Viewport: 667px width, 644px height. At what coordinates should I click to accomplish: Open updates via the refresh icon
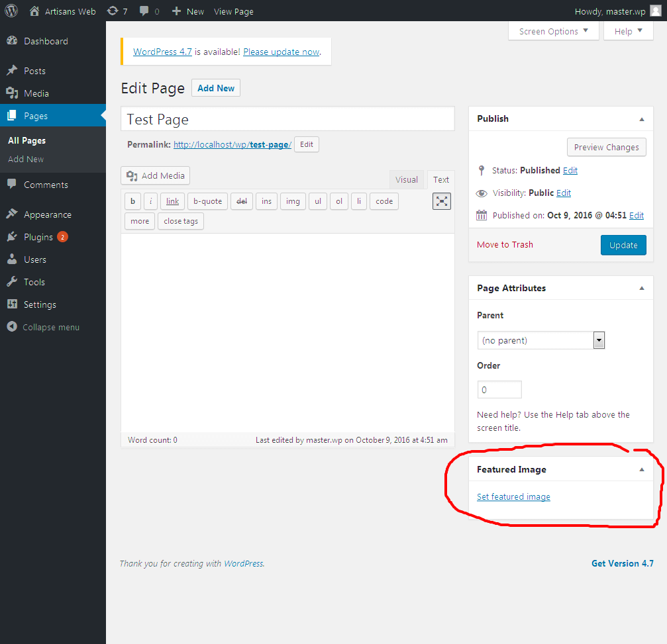[113, 11]
